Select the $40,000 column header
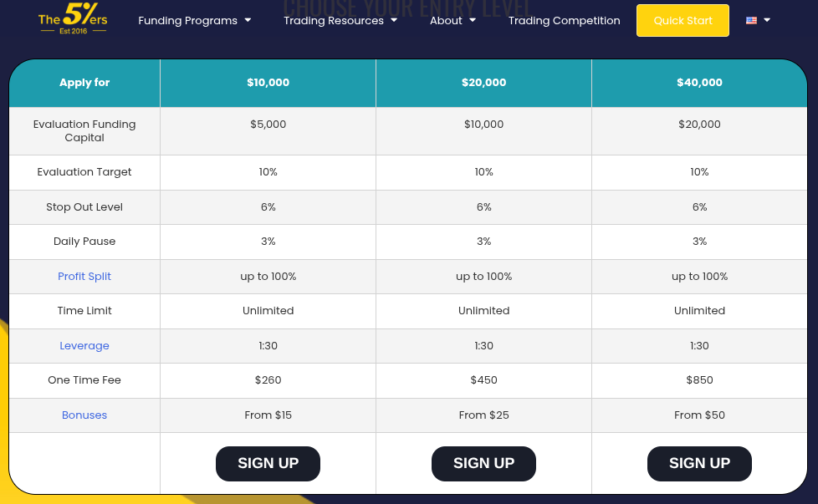 coord(699,83)
